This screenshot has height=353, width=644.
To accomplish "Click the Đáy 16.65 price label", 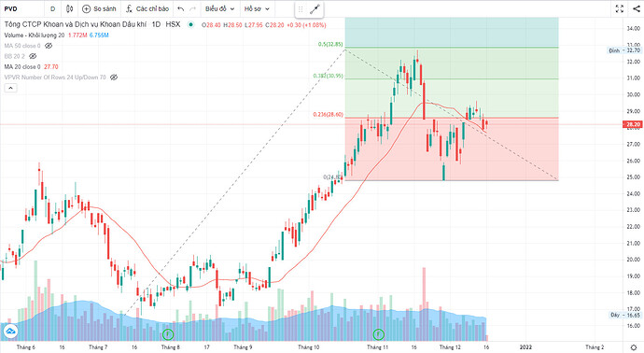I will pyautogui.click(x=625, y=316).
